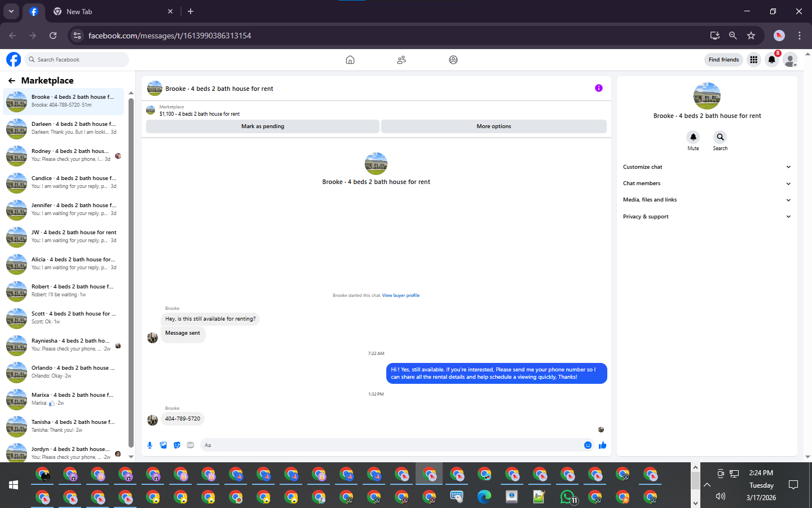The image size is (812, 508).
Task: Open a new browser tab
Action: [x=191, y=11]
